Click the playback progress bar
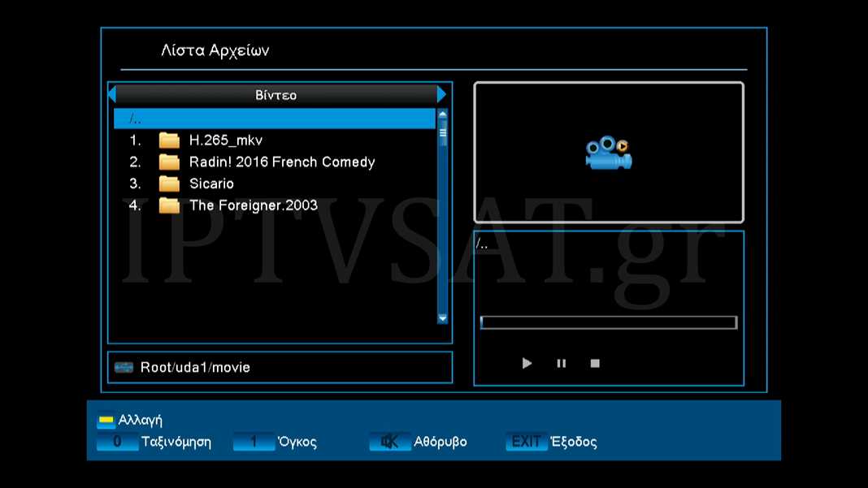868x488 pixels. 608,322
